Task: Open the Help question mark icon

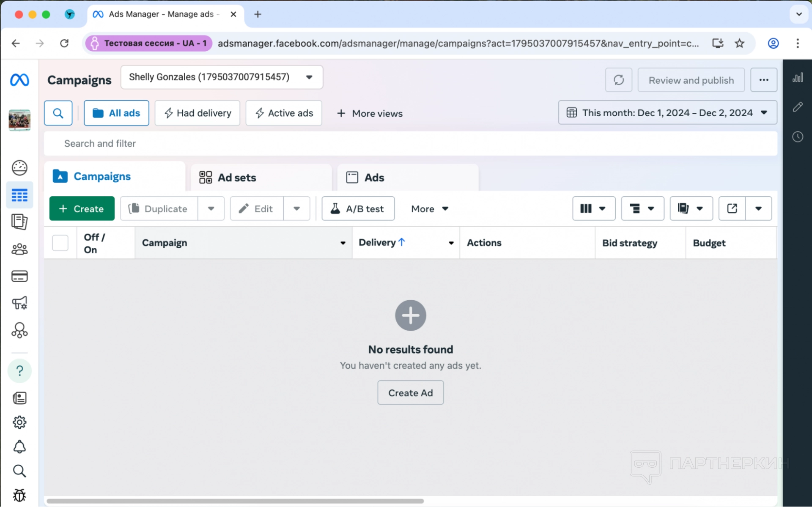Action: click(19, 371)
